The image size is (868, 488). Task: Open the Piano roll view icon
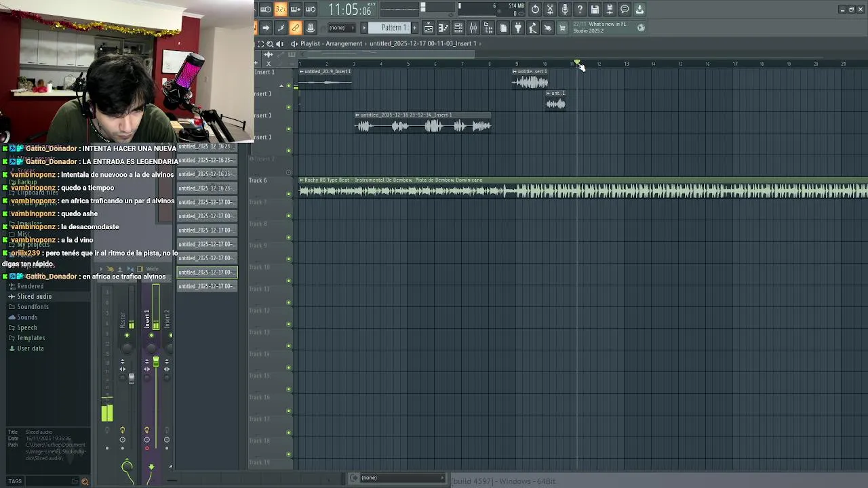tap(443, 28)
